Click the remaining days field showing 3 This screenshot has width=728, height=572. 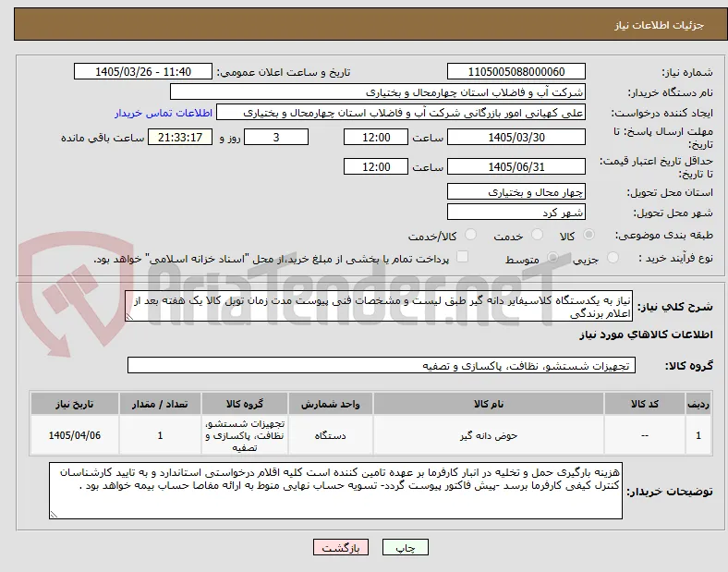click(x=276, y=137)
